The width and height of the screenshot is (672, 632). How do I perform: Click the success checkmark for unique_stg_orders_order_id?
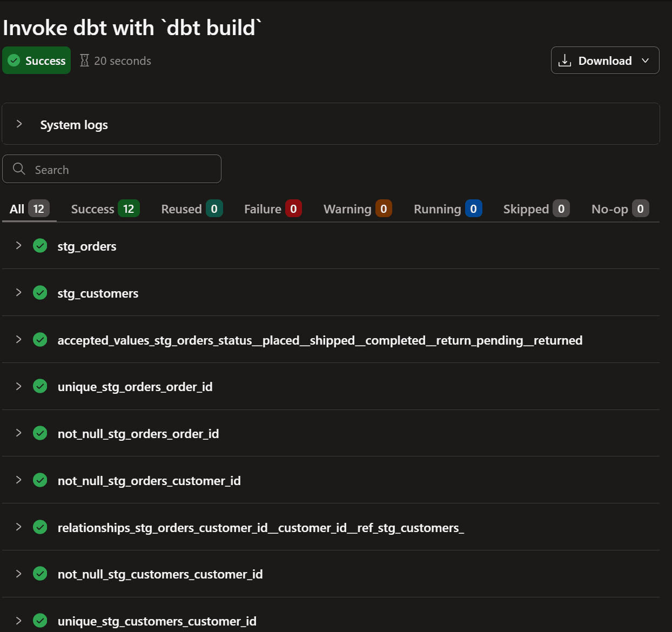(40, 386)
